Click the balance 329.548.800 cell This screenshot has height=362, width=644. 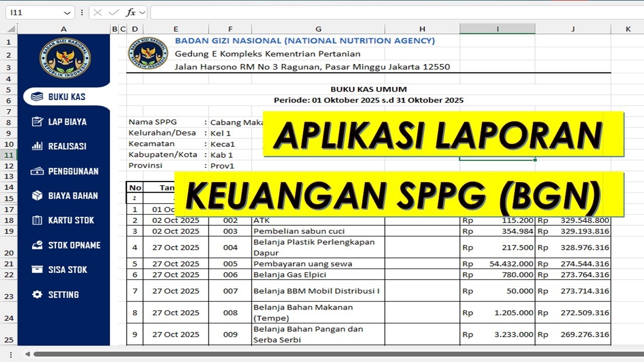tap(573, 220)
